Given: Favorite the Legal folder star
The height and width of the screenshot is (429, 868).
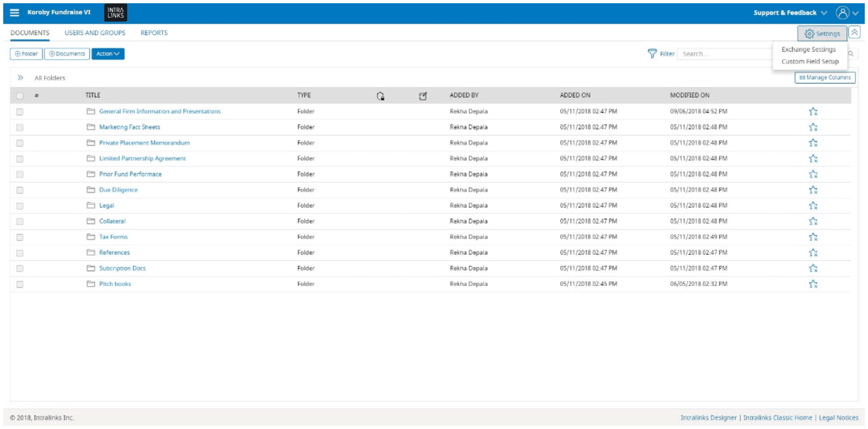Looking at the screenshot, I should 813,205.
